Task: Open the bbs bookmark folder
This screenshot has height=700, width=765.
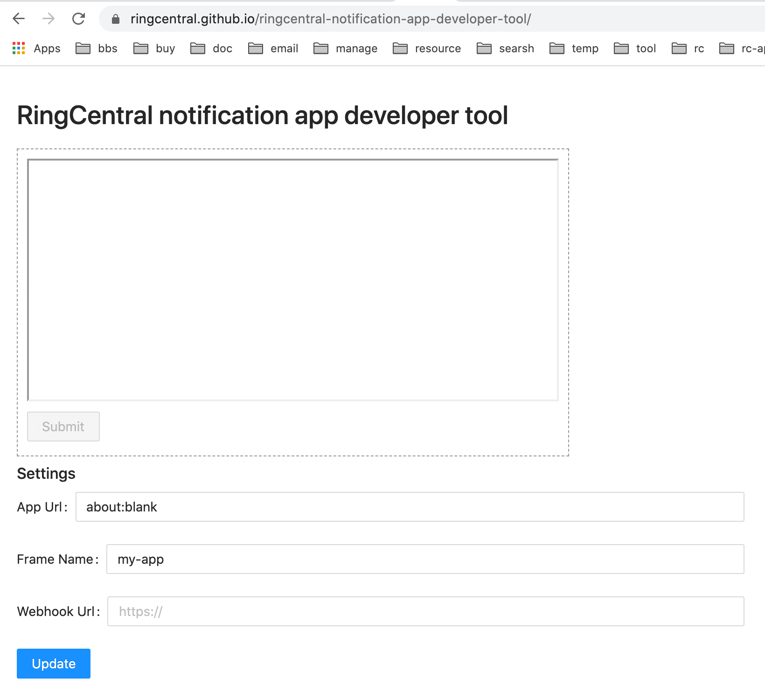Action: pos(97,49)
